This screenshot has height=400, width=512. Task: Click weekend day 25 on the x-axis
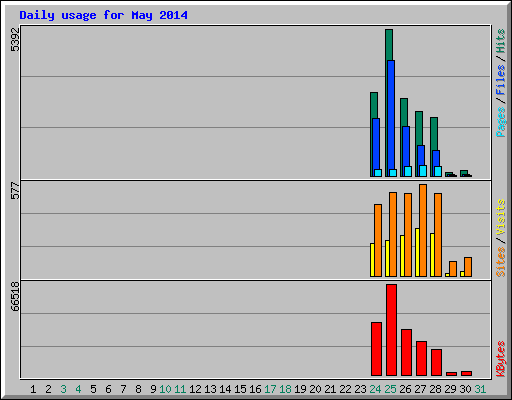[x=390, y=389]
